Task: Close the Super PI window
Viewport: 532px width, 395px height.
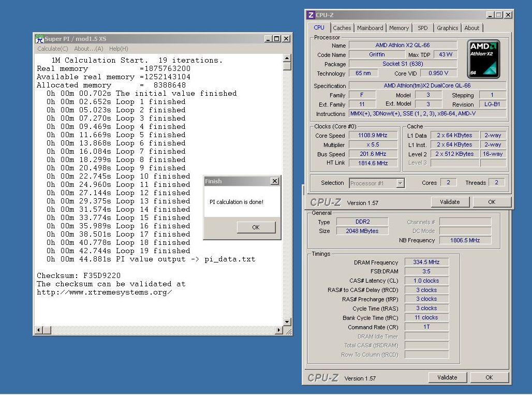Action: [286, 39]
